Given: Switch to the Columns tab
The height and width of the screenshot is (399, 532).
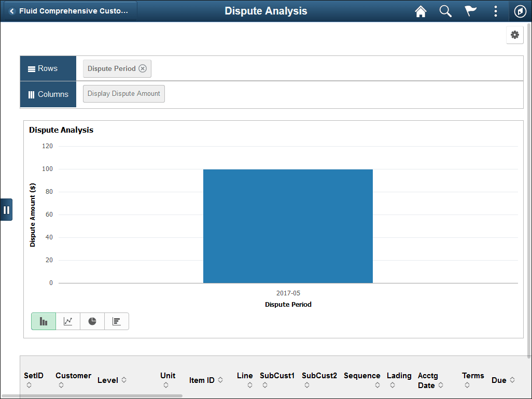Looking at the screenshot, I should tap(48, 94).
